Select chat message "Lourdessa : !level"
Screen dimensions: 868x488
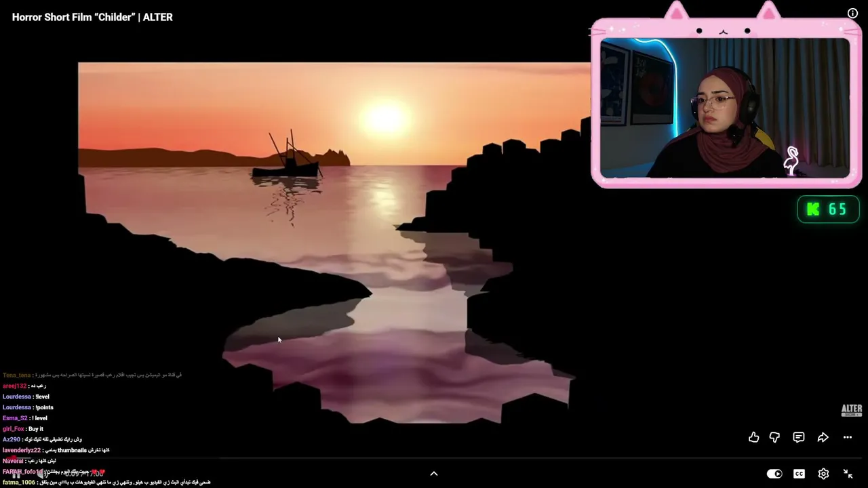click(x=26, y=396)
